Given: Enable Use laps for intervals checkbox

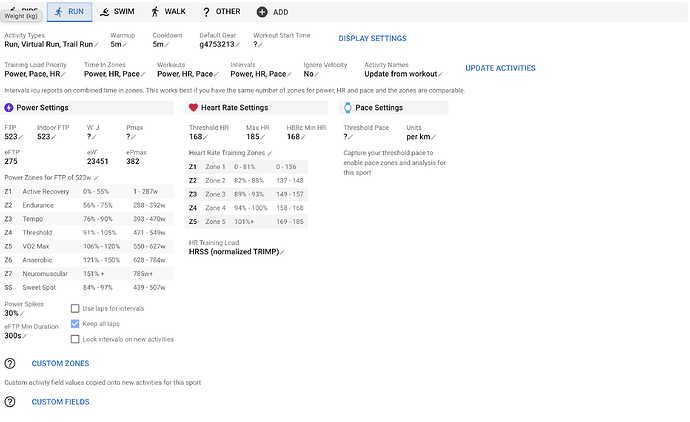Looking at the screenshot, I should coord(75,308).
